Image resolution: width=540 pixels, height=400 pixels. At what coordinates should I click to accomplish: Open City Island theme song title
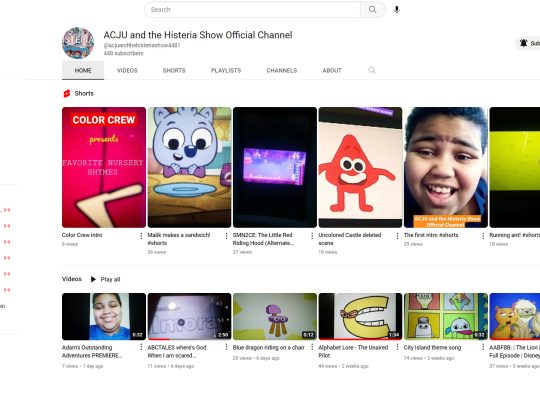point(432,348)
